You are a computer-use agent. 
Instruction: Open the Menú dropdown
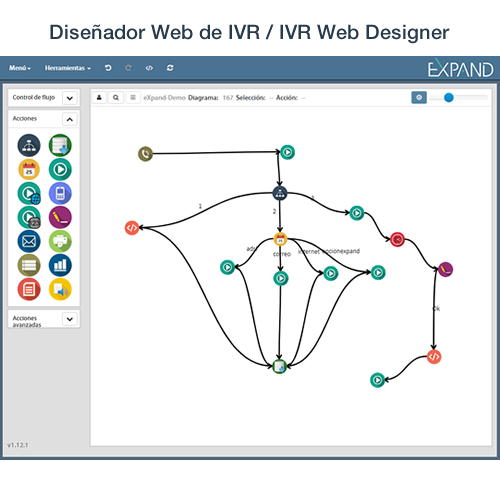(x=20, y=68)
